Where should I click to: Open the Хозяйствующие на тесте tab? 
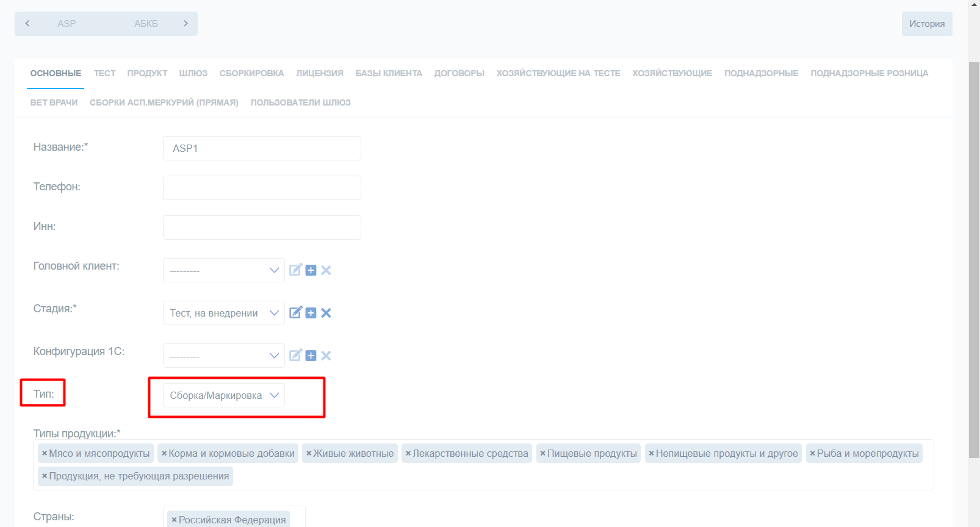click(x=558, y=73)
